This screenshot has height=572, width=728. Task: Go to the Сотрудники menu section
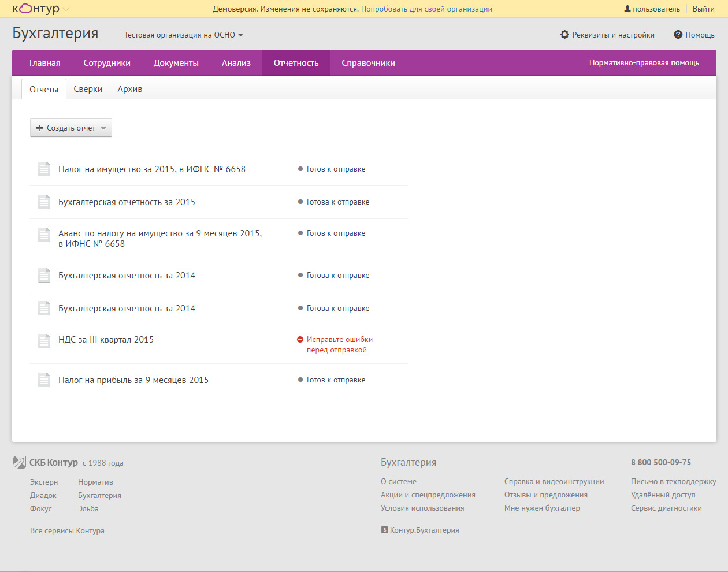(107, 63)
